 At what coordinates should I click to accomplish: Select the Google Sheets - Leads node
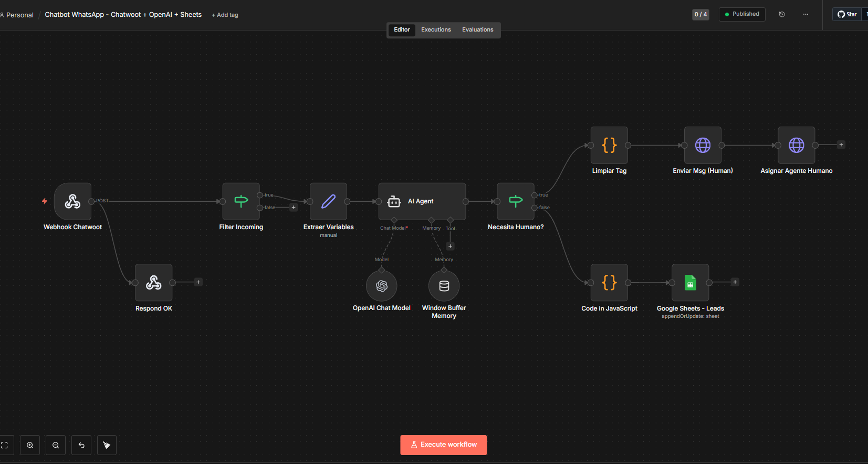point(691,283)
